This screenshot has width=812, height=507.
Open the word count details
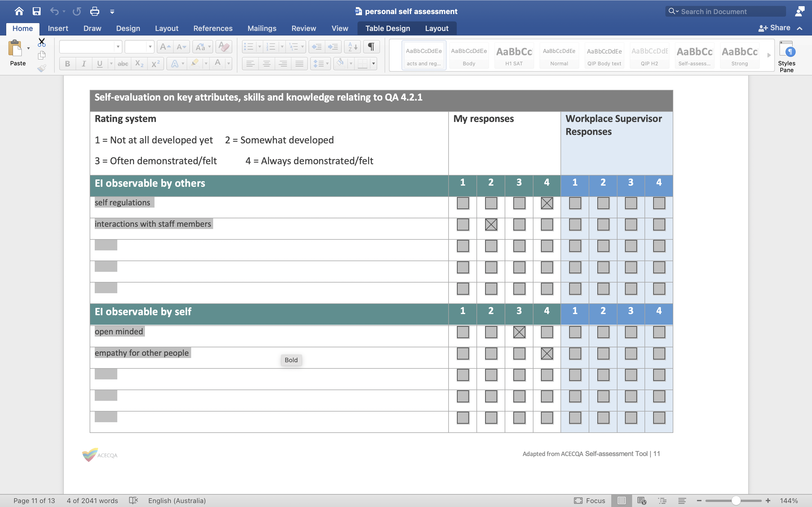coord(92,500)
